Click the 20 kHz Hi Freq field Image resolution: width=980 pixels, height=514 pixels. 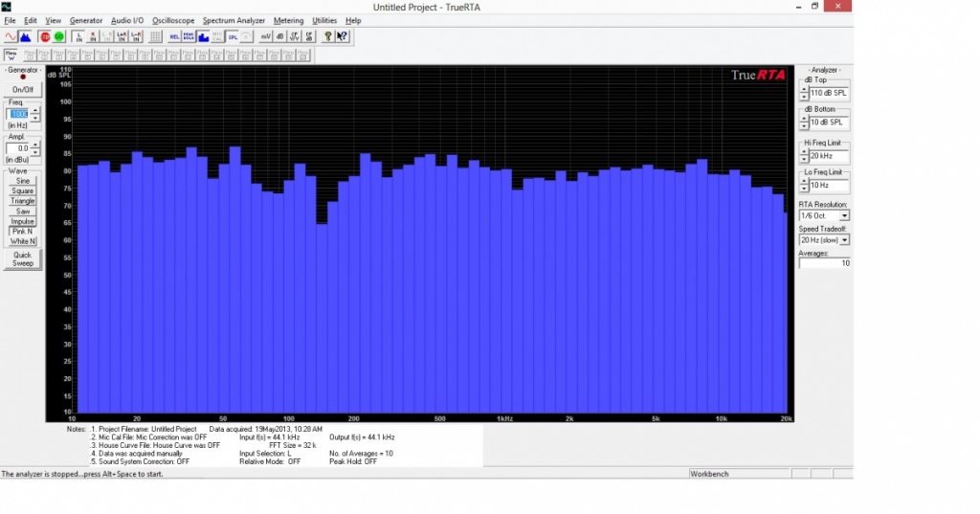pyautogui.click(x=829, y=156)
